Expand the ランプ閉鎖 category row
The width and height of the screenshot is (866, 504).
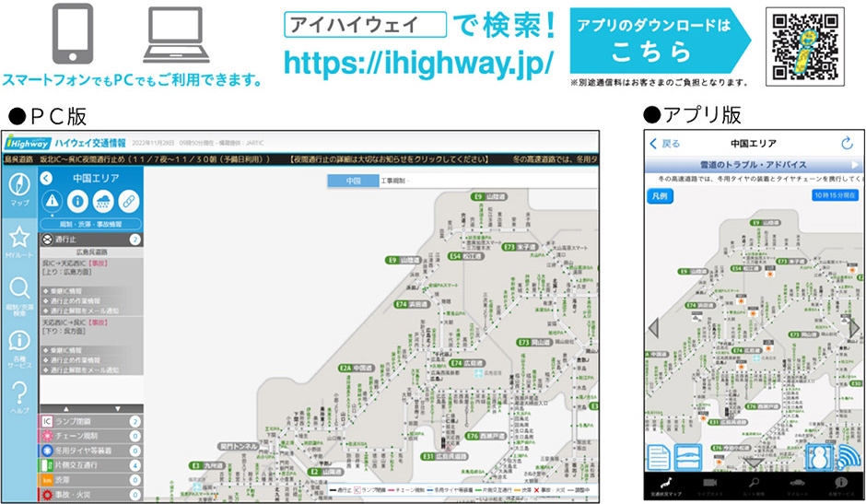pos(91,421)
